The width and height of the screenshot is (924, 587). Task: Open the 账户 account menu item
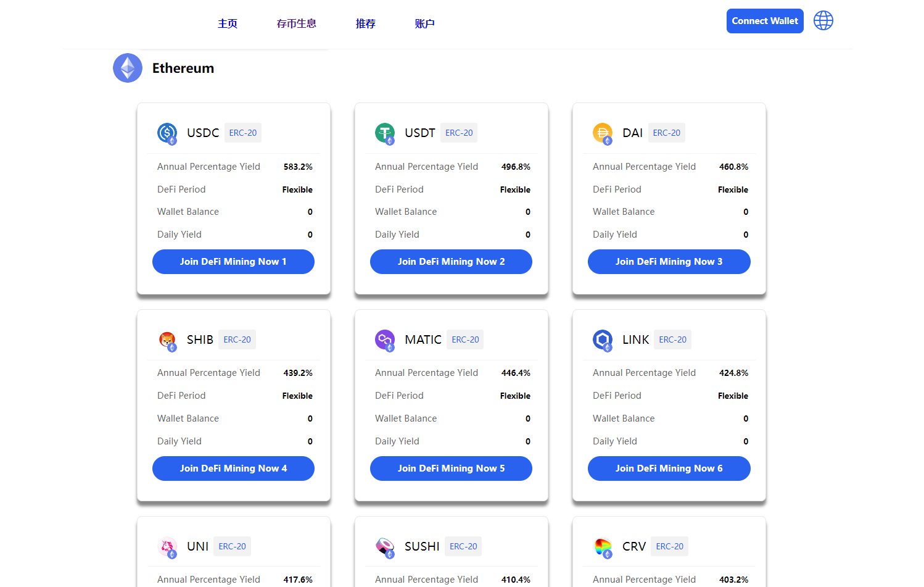coord(425,23)
